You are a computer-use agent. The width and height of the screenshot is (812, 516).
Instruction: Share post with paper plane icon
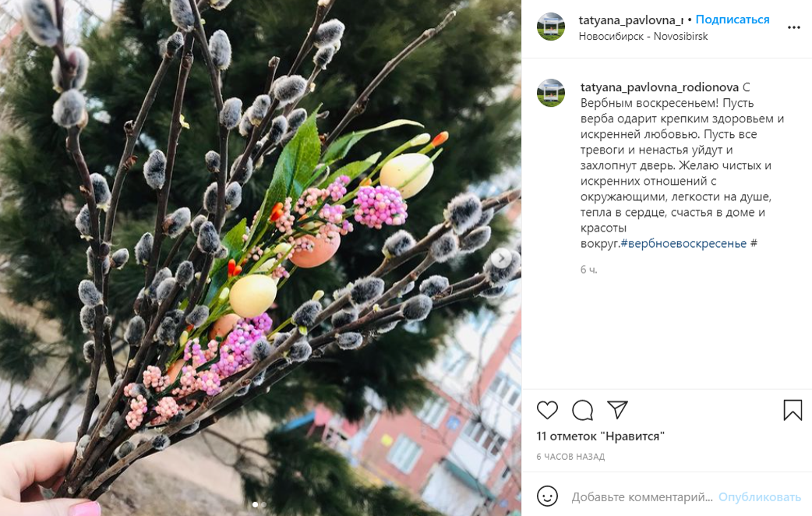pos(617,410)
